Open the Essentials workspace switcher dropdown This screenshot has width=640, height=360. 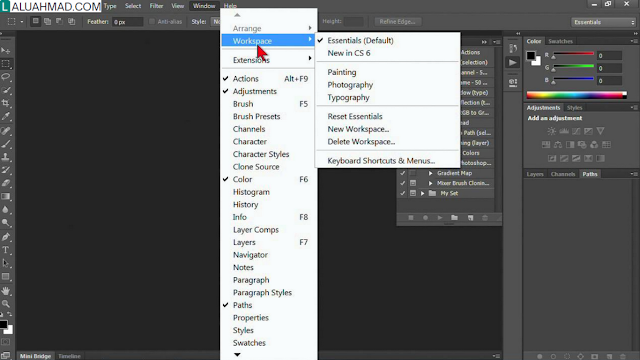[x=604, y=22]
